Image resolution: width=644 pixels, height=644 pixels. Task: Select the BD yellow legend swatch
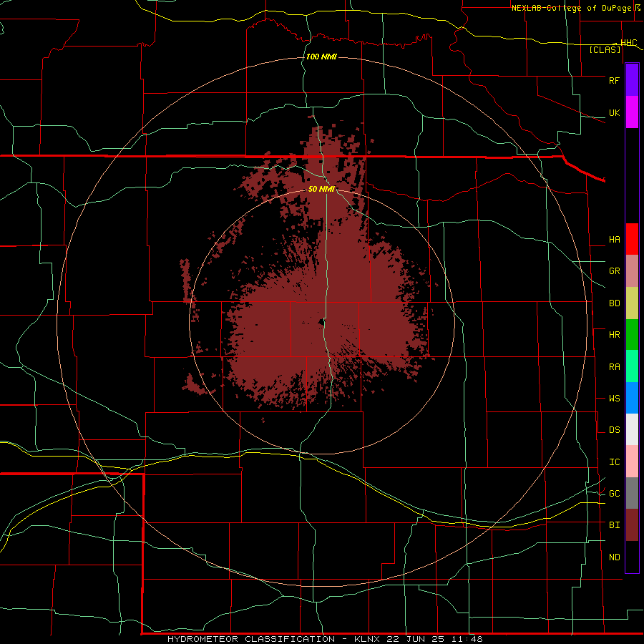pyautogui.click(x=632, y=303)
